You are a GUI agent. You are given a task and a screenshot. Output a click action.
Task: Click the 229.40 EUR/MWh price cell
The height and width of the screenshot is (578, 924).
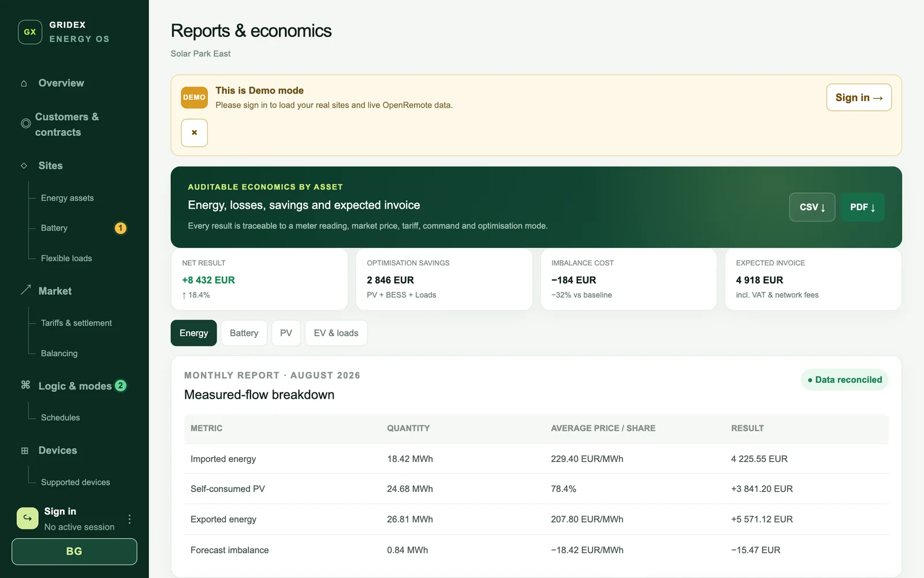[587, 459]
